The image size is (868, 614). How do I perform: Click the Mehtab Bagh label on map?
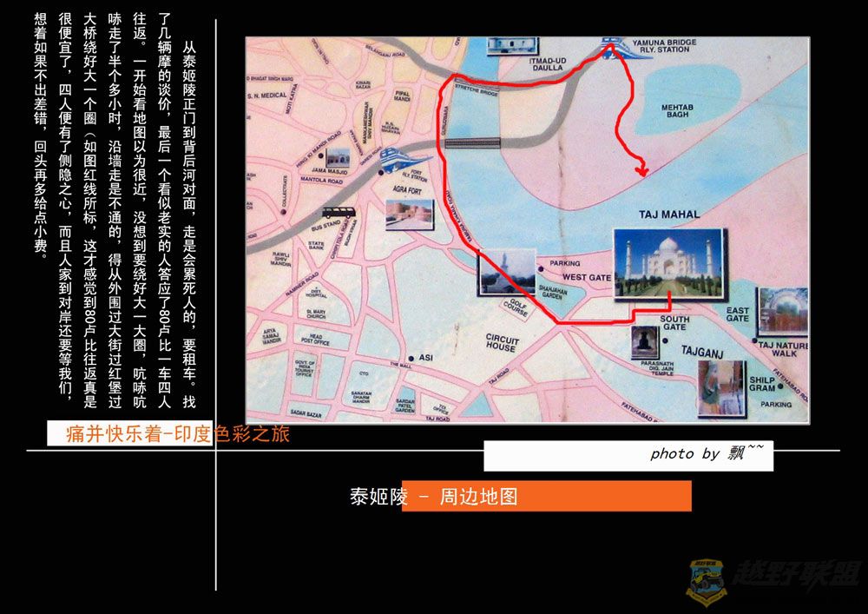[x=675, y=109]
